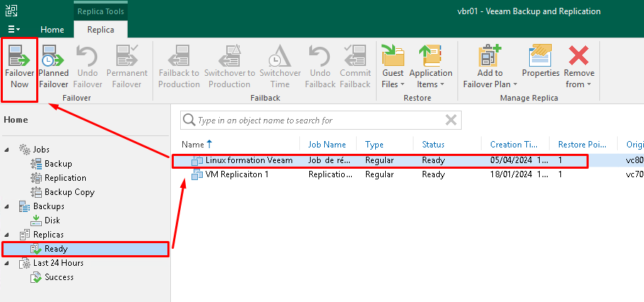The height and width of the screenshot is (302, 644).
Task: Click the 18/01/2024 creation time cell
Action: click(x=518, y=174)
